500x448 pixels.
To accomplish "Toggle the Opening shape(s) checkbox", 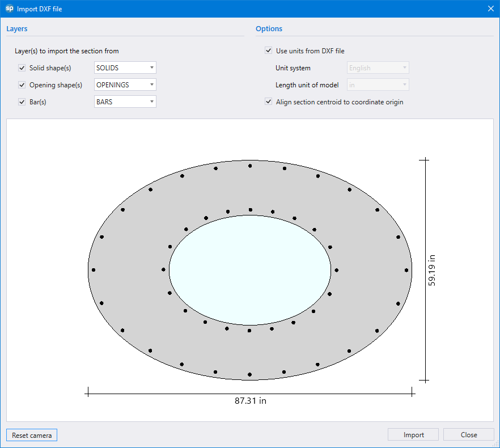I will (22, 85).
